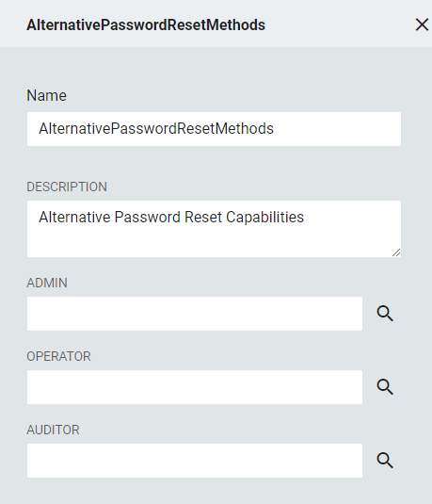Screen dimensions: 432x504
Task: Select the AUDITOR input field
Action: (x=195, y=461)
